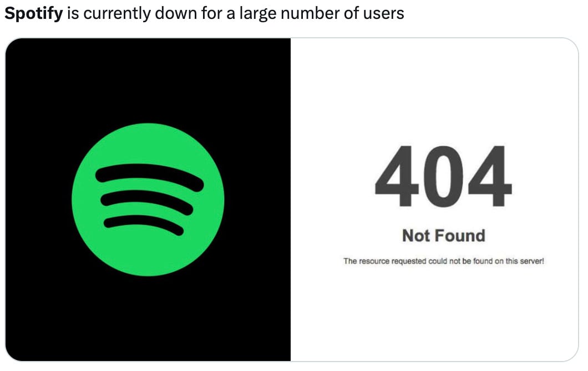Click the word "server!" in the error message
588x371 pixels.
coord(531,261)
